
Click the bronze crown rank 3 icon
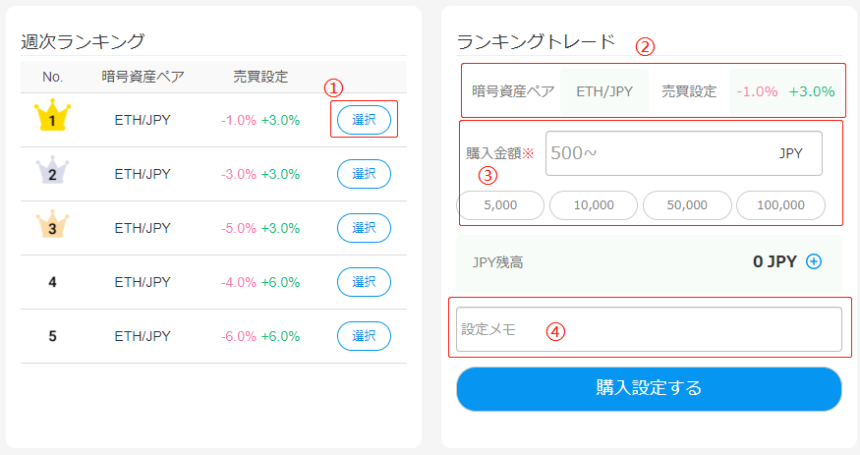pos(53,224)
